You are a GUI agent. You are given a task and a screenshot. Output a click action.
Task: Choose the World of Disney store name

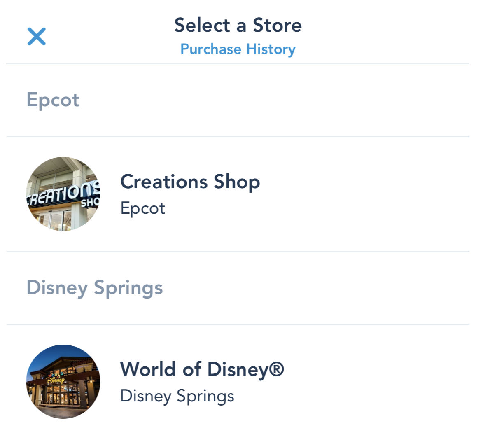pyautogui.click(x=202, y=369)
